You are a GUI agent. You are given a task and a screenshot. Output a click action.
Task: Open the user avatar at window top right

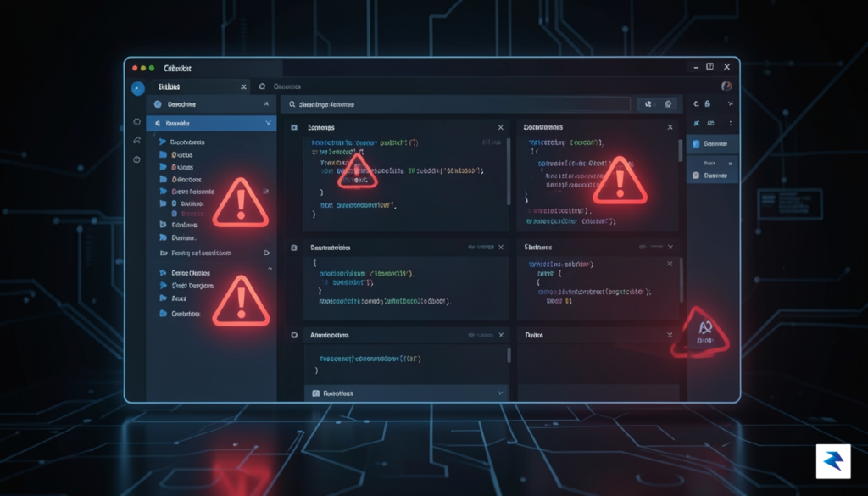click(x=726, y=86)
